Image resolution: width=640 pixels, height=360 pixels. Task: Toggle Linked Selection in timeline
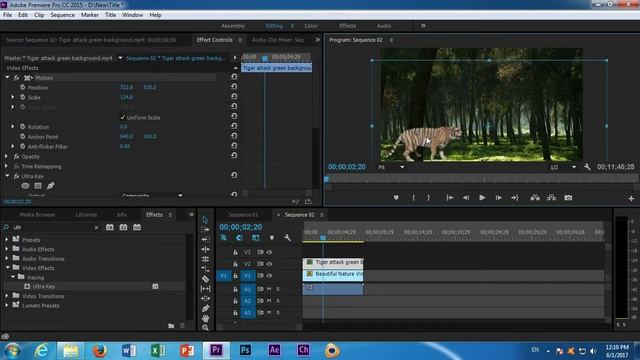(256, 238)
